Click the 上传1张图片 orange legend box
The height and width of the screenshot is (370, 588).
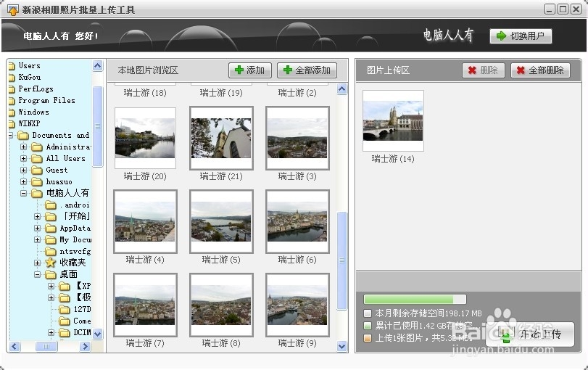pos(368,338)
